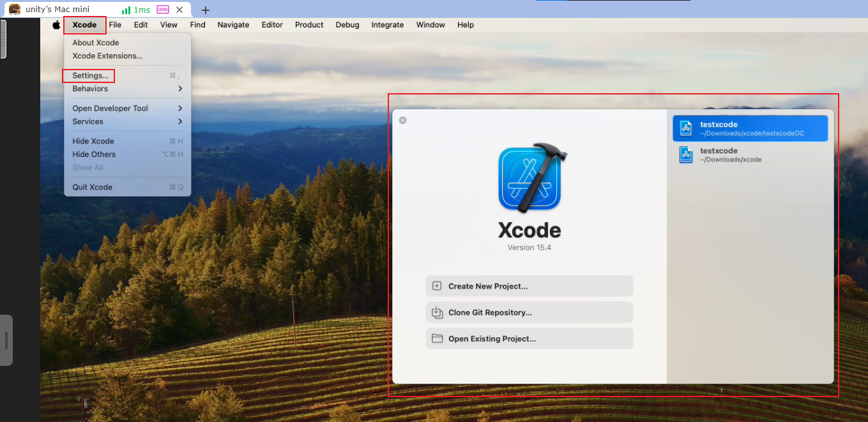Open the File menu
Image resolution: width=868 pixels, height=422 pixels.
coord(115,25)
